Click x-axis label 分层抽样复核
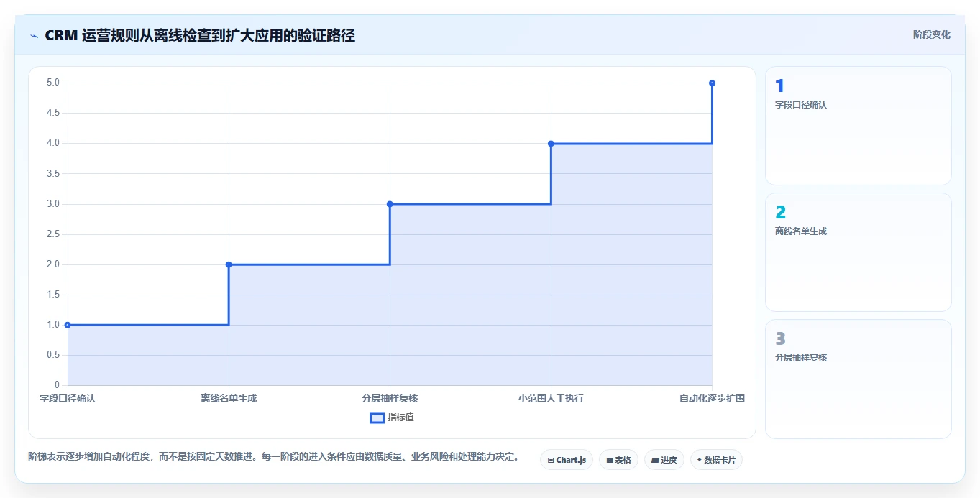The image size is (980, 498). tap(390, 398)
